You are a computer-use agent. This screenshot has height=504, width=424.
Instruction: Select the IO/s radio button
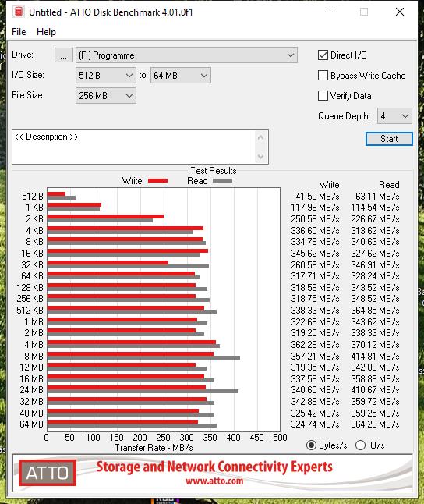[360, 445]
